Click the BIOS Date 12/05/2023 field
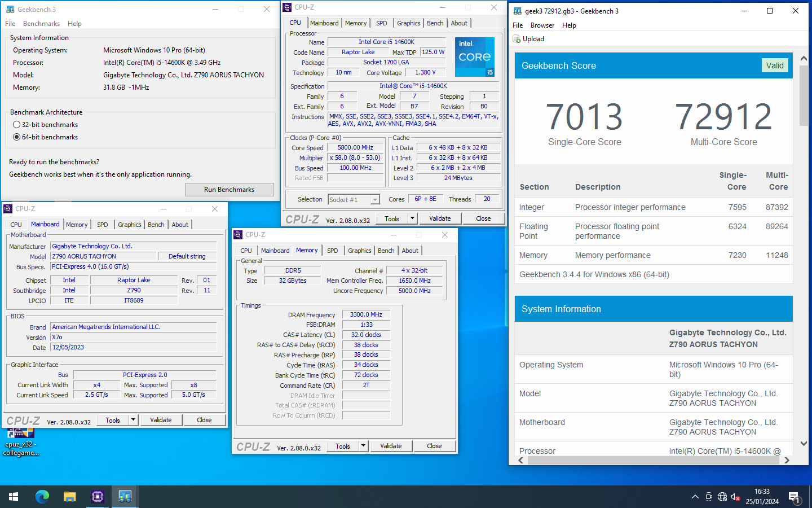 [134, 348]
